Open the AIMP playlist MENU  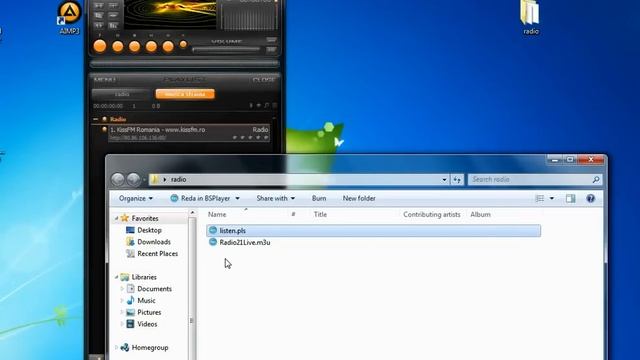[105, 79]
